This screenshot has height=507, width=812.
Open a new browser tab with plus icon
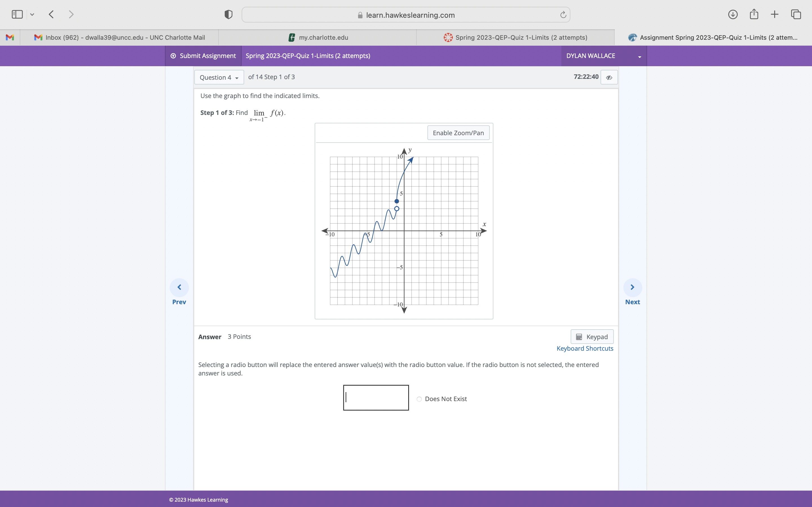click(x=775, y=14)
